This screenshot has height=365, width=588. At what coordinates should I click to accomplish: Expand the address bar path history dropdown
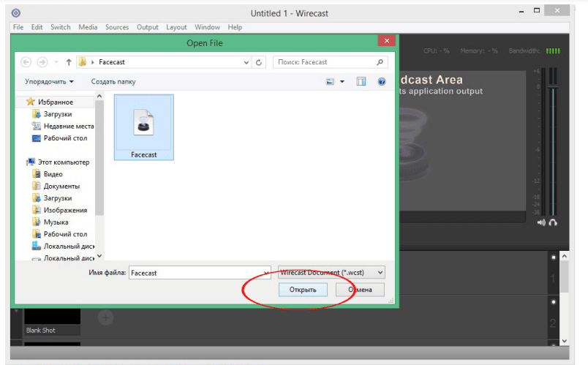[x=246, y=62]
